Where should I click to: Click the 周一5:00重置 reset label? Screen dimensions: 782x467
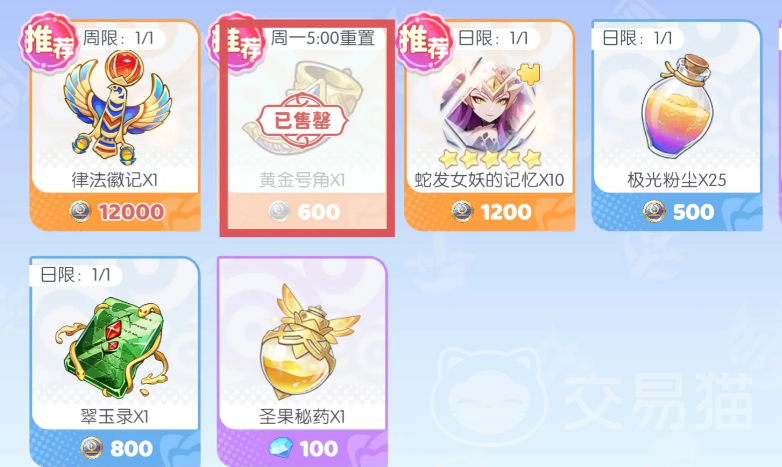pyautogui.click(x=322, y=38)
